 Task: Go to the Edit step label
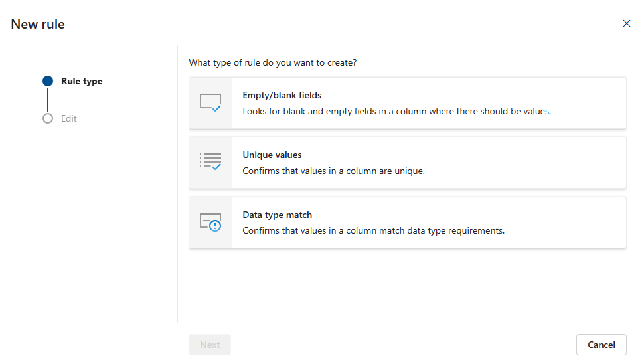click(x=69, y=118)
